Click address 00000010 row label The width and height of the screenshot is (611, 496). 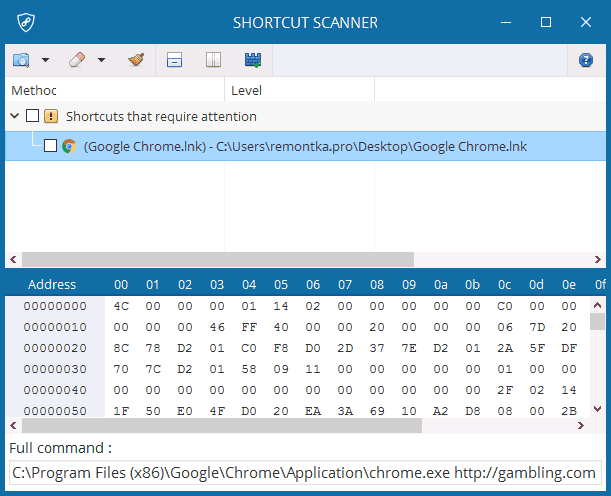click(55, 327)
